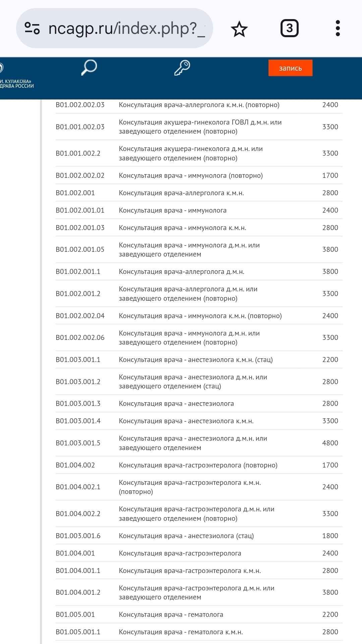The width and height of the screenshot is (362, 644).
Task: Click the B01.005.001 hematologist consultation code
Action: [x=75, y=615]
